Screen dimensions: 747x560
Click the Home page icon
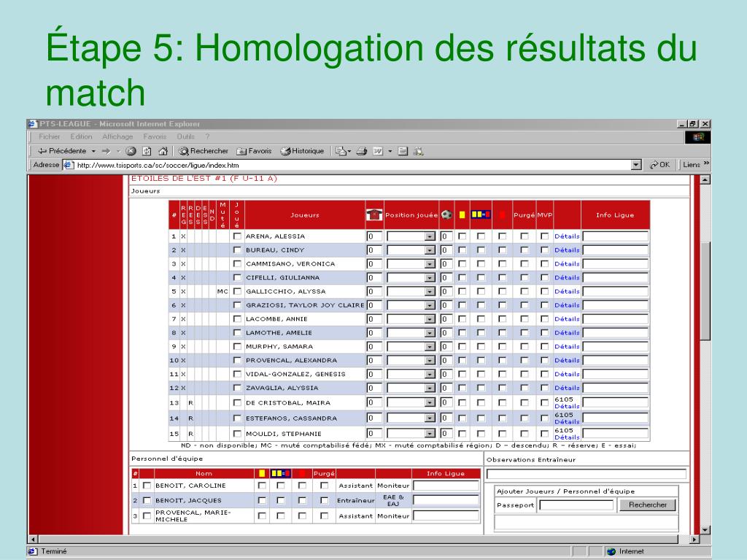(x=163, y=152)
